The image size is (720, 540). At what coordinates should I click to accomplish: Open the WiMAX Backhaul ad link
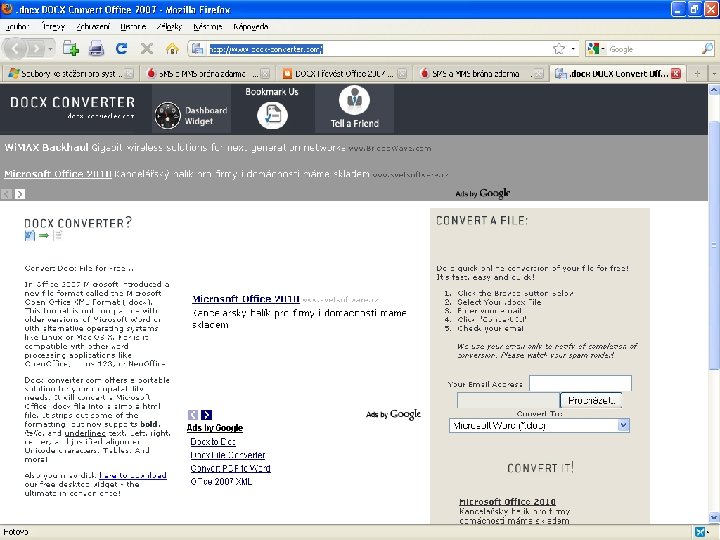[46, 147]
